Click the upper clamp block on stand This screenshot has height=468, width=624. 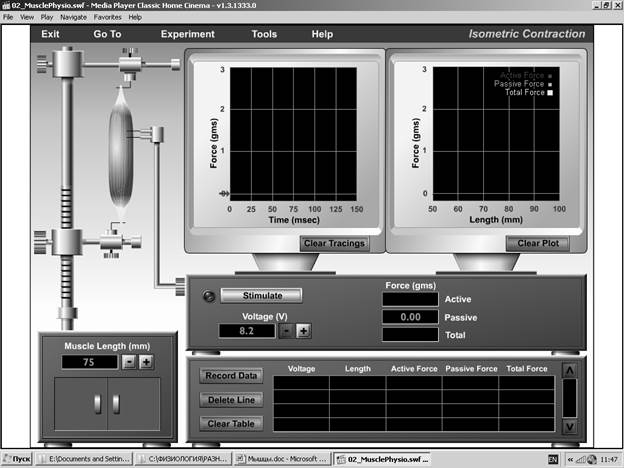67,63
